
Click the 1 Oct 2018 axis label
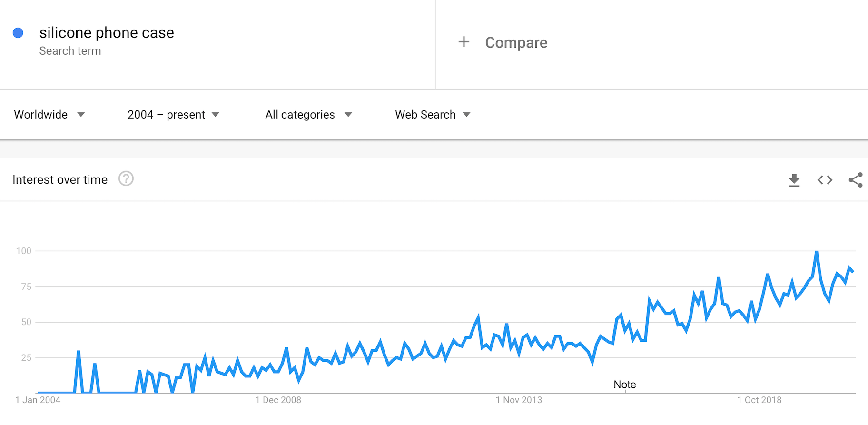point(759,400)
